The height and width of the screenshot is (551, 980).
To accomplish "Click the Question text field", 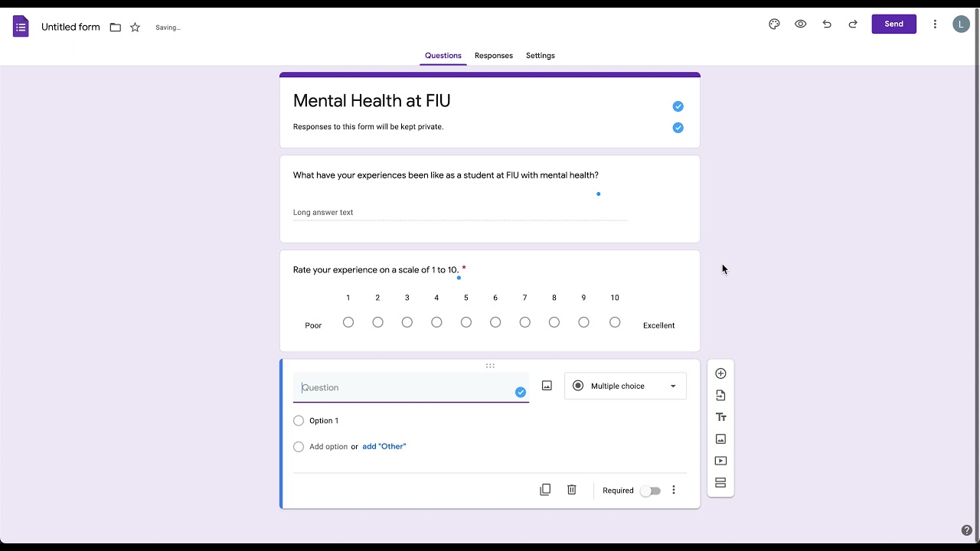I will pos(411,387).
